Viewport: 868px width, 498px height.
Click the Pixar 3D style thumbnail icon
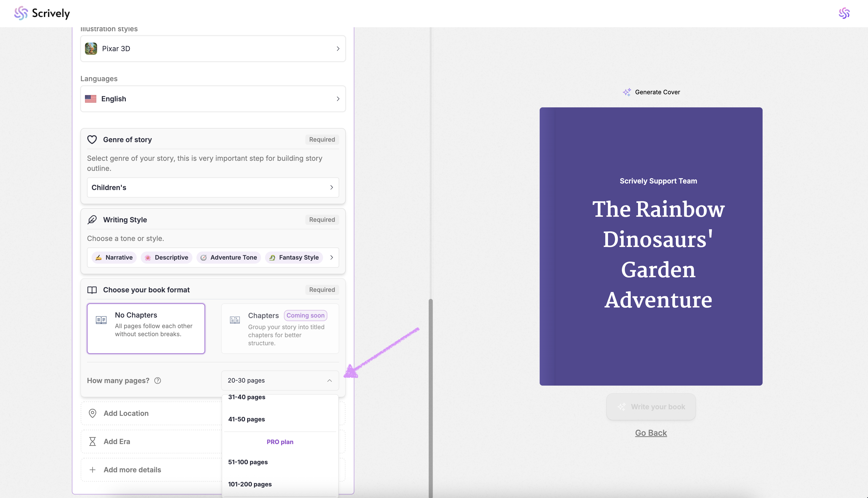[x=91, y=49]
